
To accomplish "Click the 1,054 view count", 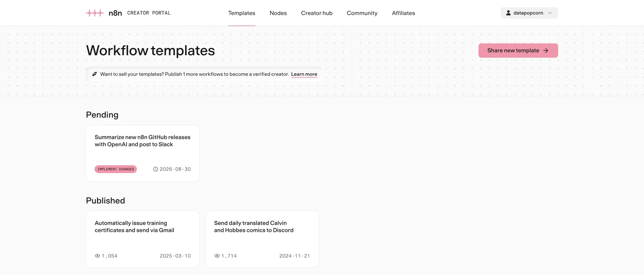I will (x=109, y=256).
